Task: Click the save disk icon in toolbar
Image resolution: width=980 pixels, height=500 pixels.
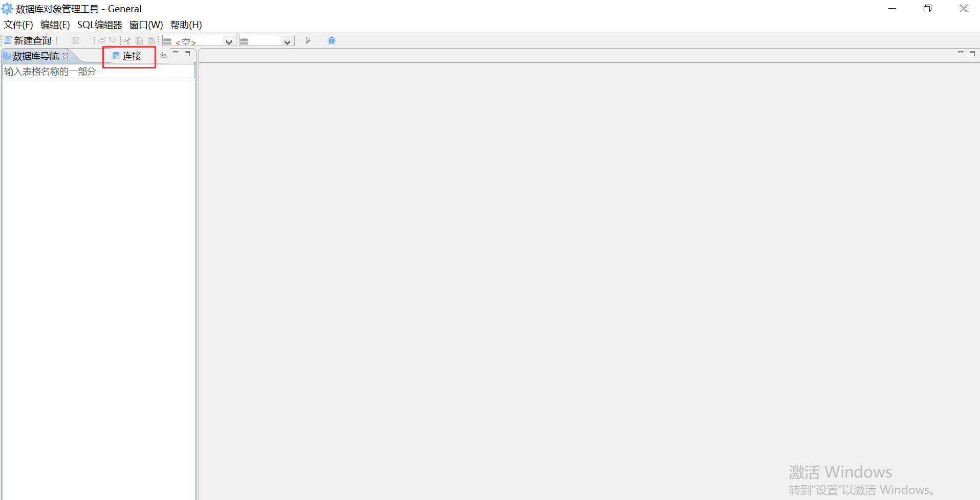Action: [x=76, y=40]
